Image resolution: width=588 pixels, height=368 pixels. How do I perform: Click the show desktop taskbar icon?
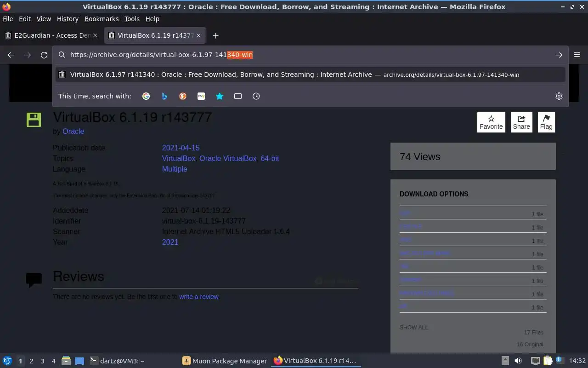click(x=79, y=361)
